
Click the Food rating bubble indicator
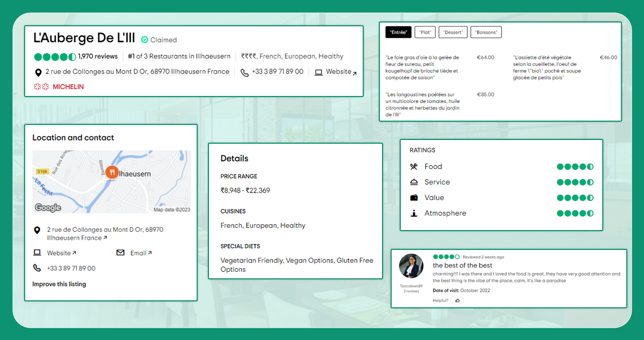tap(575, 167)
